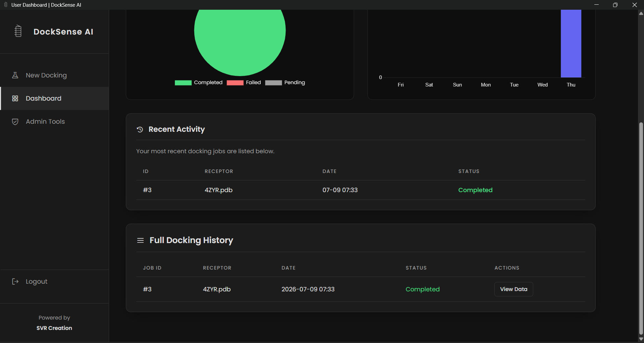Click Completed status in Full Docking History
The width and height of the screenshot is (644, 343).
tap(423, 289)
